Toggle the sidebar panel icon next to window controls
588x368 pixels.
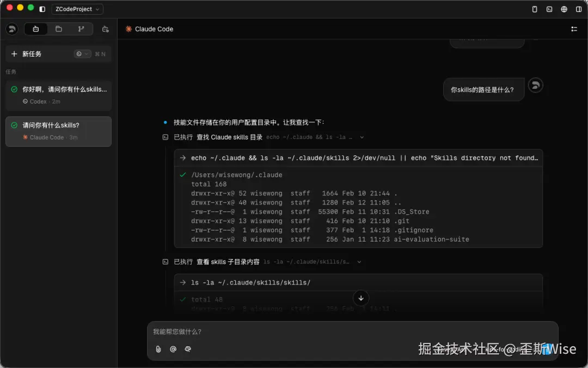point(42,9)
